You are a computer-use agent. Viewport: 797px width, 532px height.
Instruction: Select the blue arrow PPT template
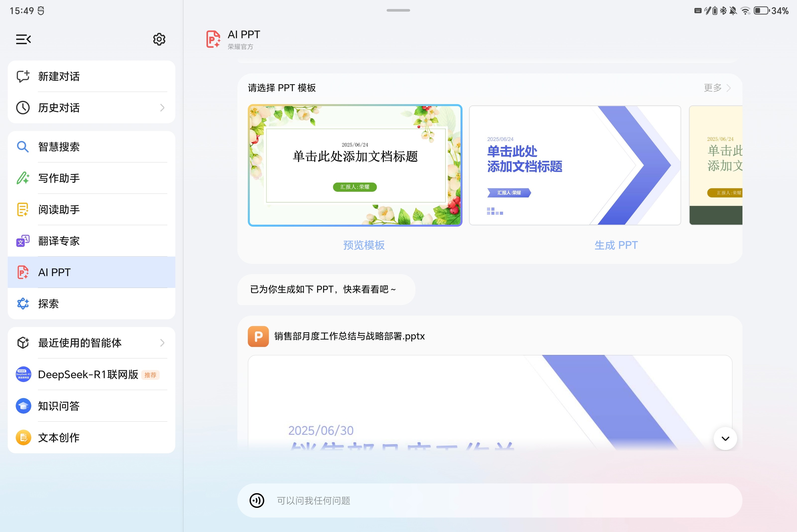[x=575, y=165]
